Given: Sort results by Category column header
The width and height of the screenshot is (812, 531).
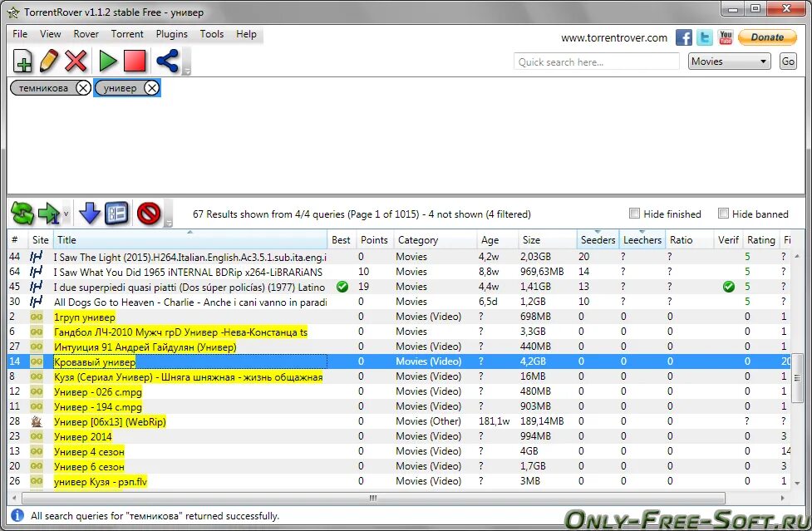Looking at the screenshot, I should point(435,240).
